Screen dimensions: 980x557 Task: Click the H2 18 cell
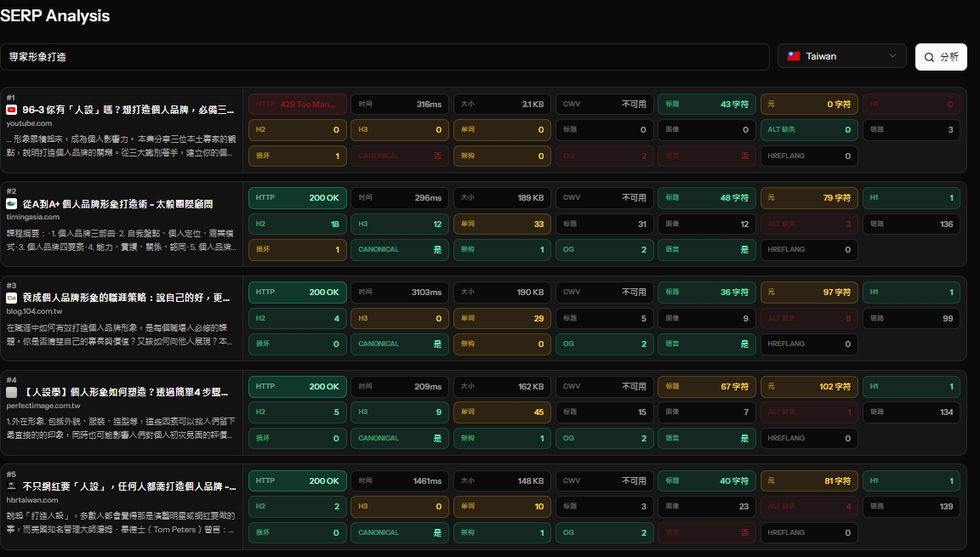tap(298, 225)
